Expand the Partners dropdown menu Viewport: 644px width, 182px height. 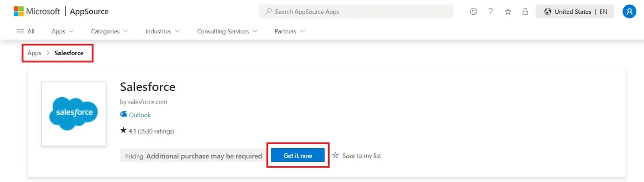click(x=290, y=31)
